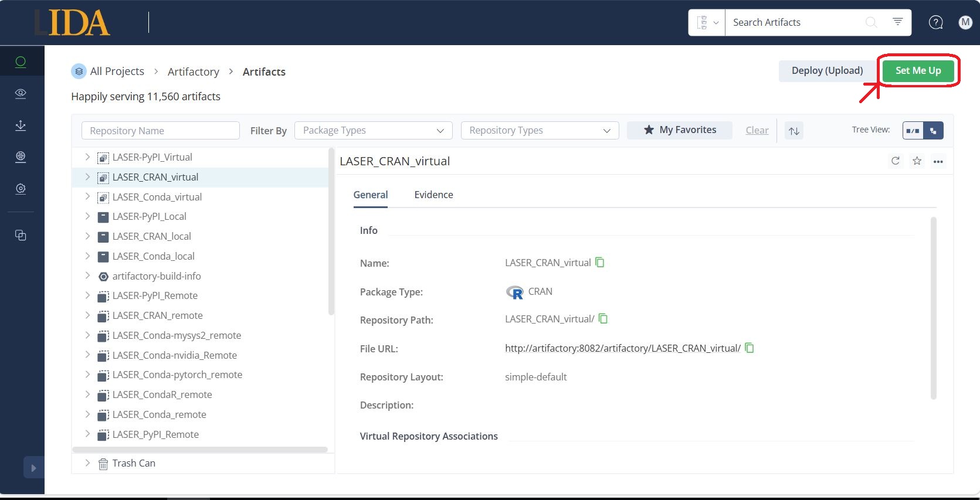Click the CRAN R package type icon
The image size is (980, 500).
[514, 292]
